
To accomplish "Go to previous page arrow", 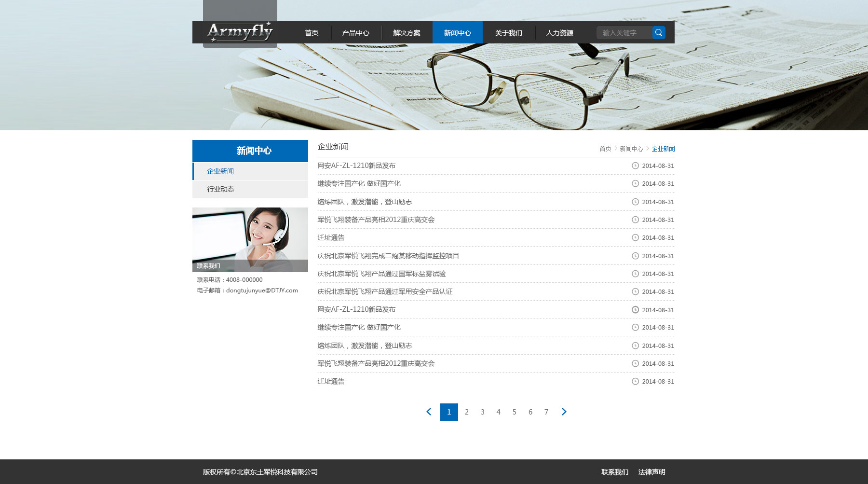I will click(x=429, y=412).
